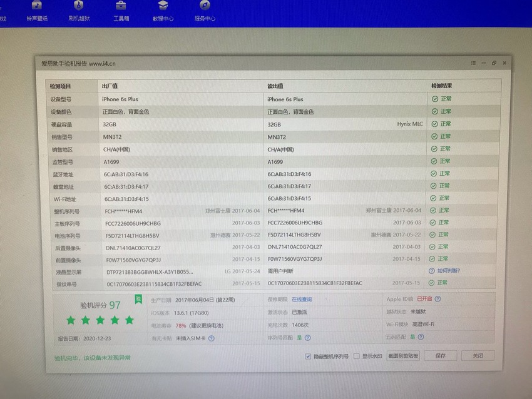532x399 pixels.
Task: Click the 需用户判断 text in 液晶显示屏 row
Action: click(x=280, y=271)
